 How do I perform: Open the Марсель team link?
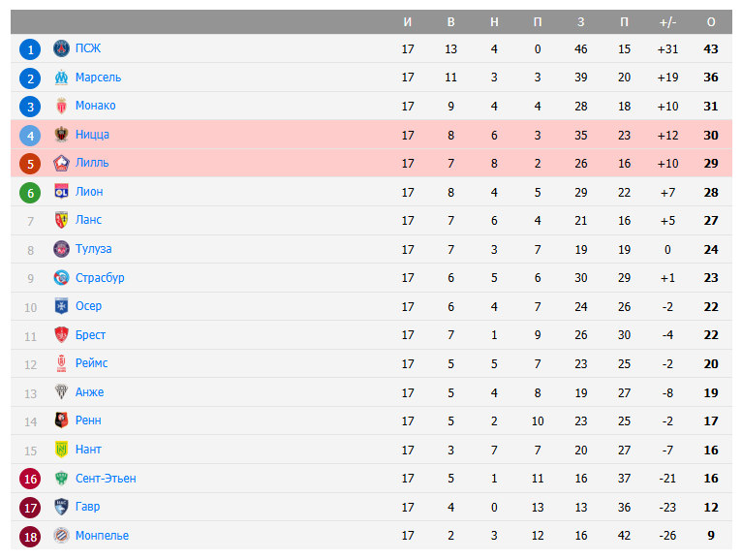tap(98, 78)
